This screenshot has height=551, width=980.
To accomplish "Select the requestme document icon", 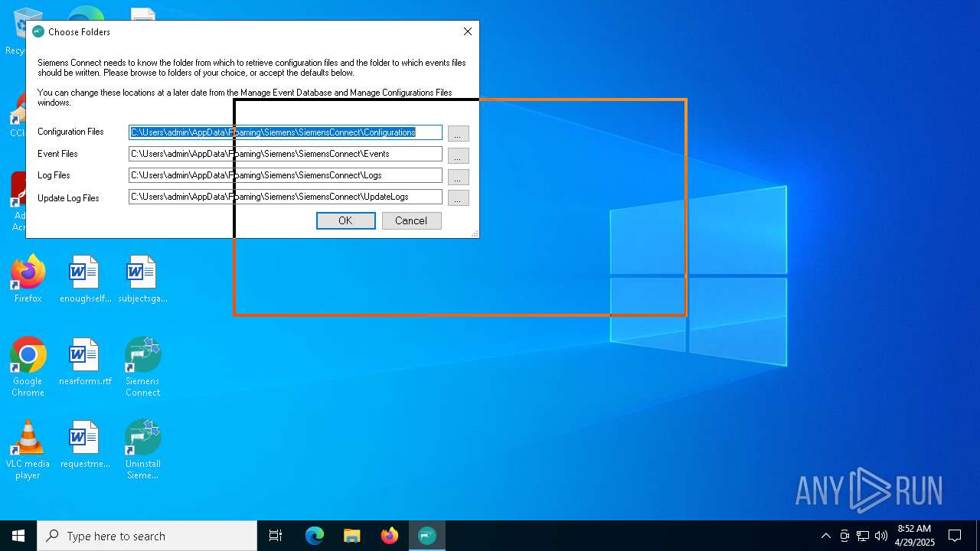I will tap(85, 445).
